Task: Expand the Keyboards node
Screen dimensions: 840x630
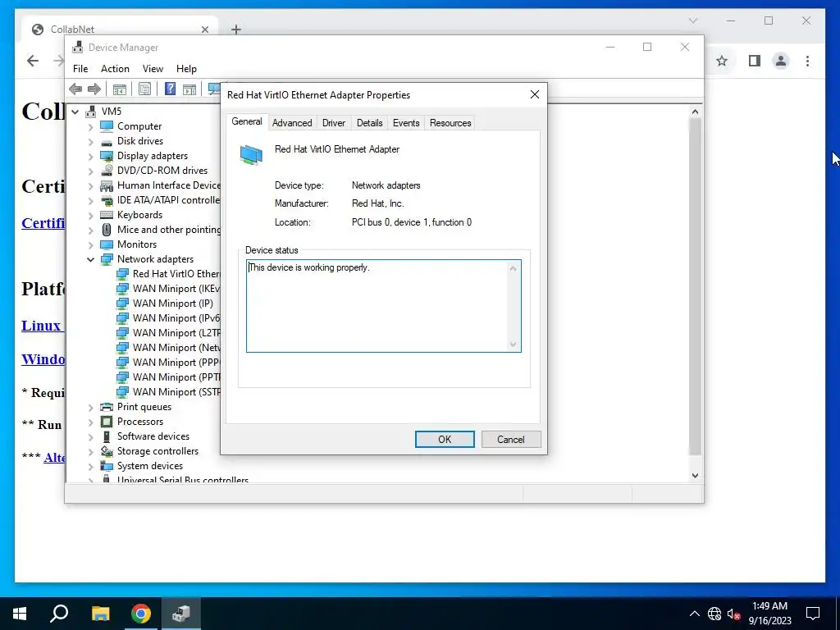Action: coord(90,216)
